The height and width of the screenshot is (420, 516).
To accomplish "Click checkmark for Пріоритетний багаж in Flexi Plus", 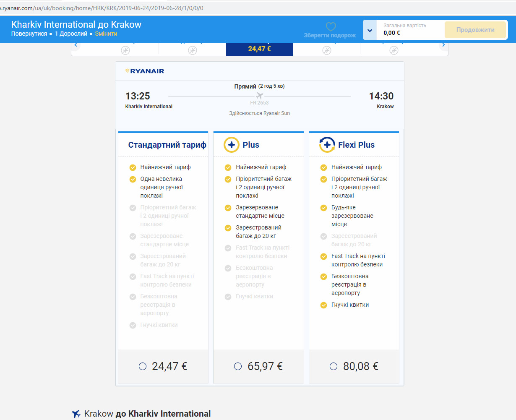I will 323,179.
